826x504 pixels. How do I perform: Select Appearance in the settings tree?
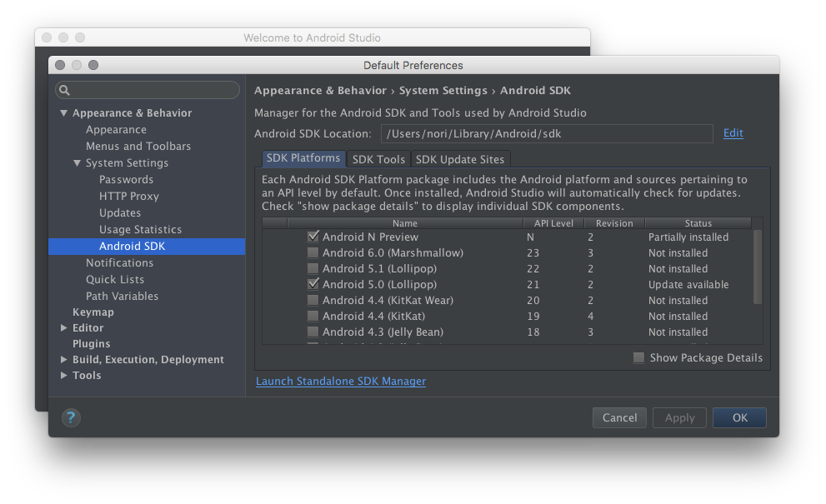(117, 130)
